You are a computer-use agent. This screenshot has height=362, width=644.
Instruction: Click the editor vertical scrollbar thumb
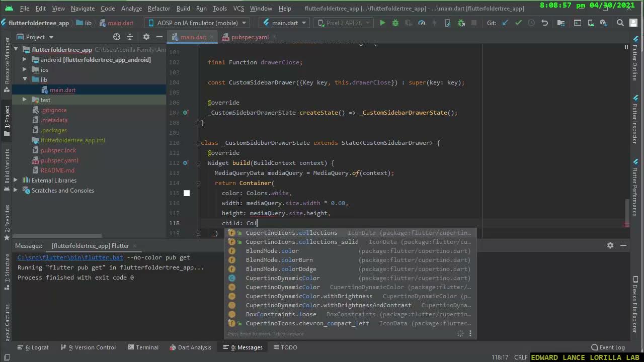click(626, 214)
